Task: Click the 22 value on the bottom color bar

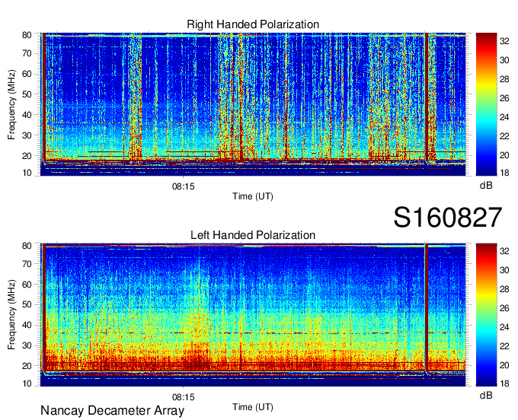Action: point(504,346)
